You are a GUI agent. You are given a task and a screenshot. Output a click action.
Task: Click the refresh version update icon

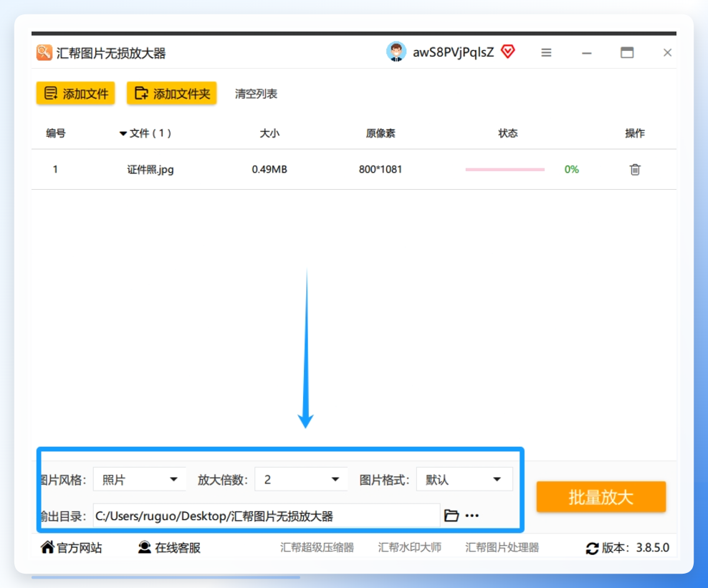click(x=592, y=549)
